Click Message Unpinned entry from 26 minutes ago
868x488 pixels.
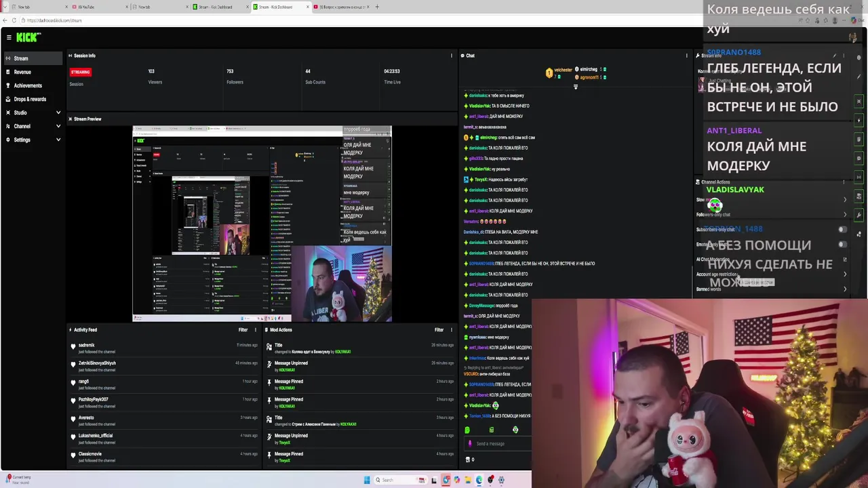tap(359, 367)
